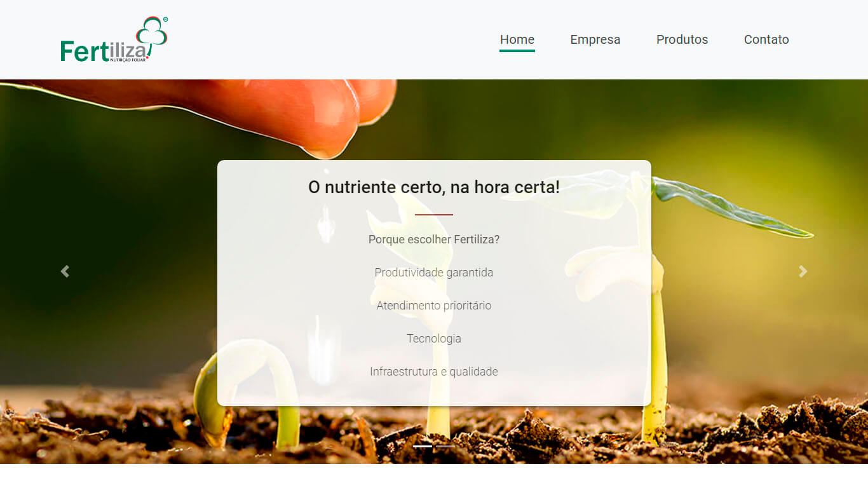Click "Porque escolher Fertiliza?" text

point(434,240)
